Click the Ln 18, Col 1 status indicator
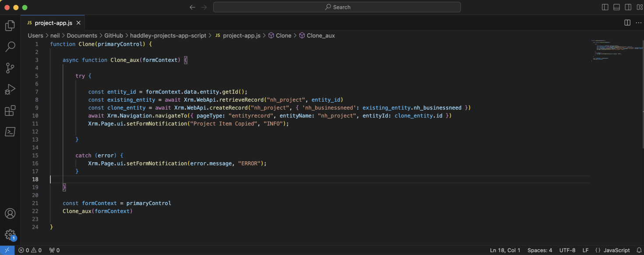The width and height of the screenshot is (644, 255). click(x=505, y=250)
